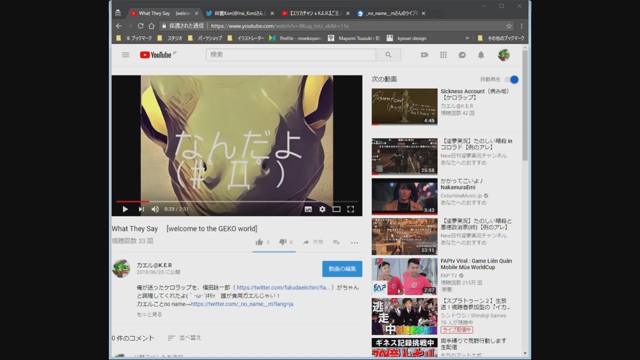Mute the video volume speaker
Screen dimensions: 640x360
[x=155, y=209]
